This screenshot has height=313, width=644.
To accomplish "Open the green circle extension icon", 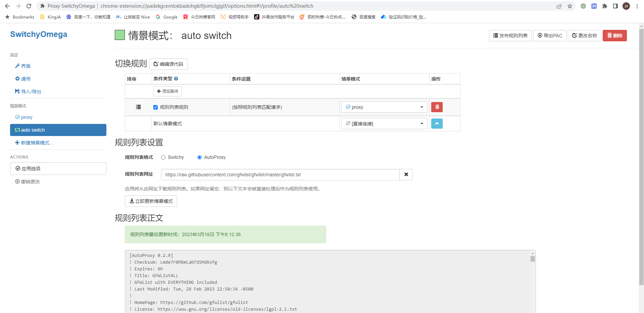I will pos(583,6).
